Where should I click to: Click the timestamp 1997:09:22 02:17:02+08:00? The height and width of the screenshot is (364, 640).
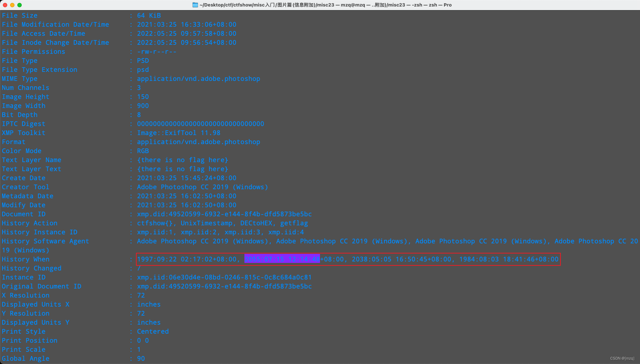(187, 259)
